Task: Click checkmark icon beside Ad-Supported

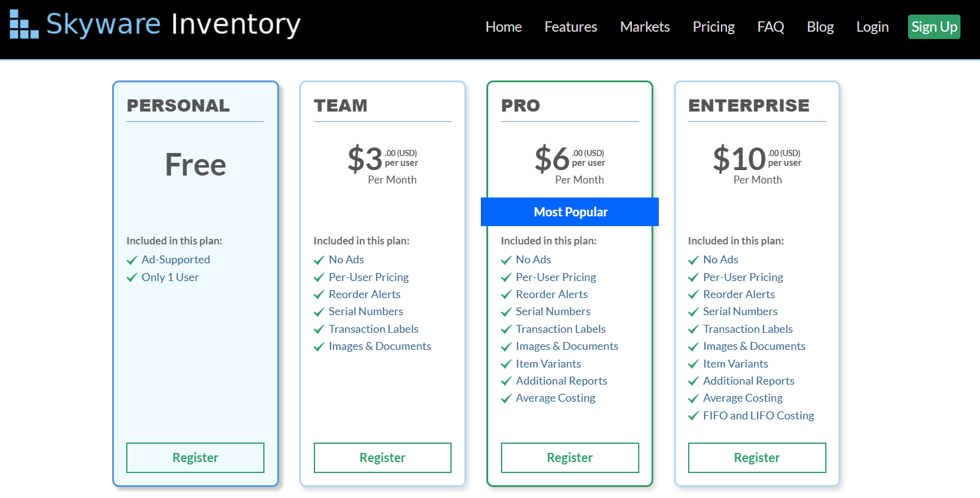Action: coord(132,260)
